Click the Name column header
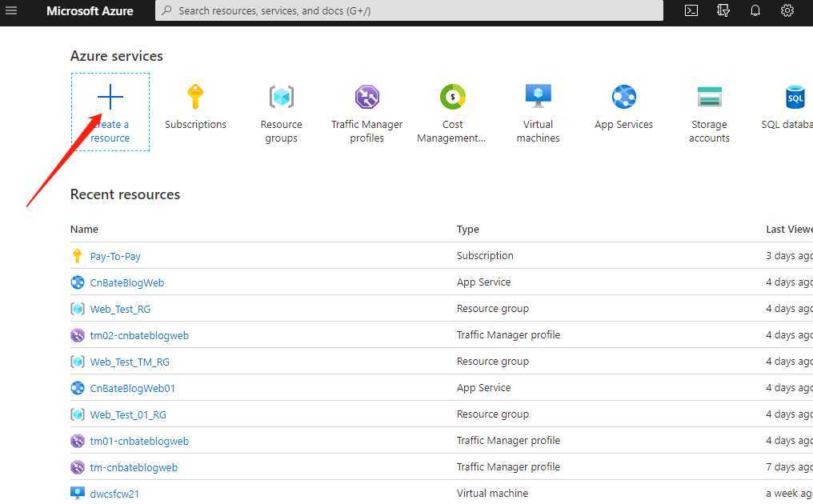 84,229
